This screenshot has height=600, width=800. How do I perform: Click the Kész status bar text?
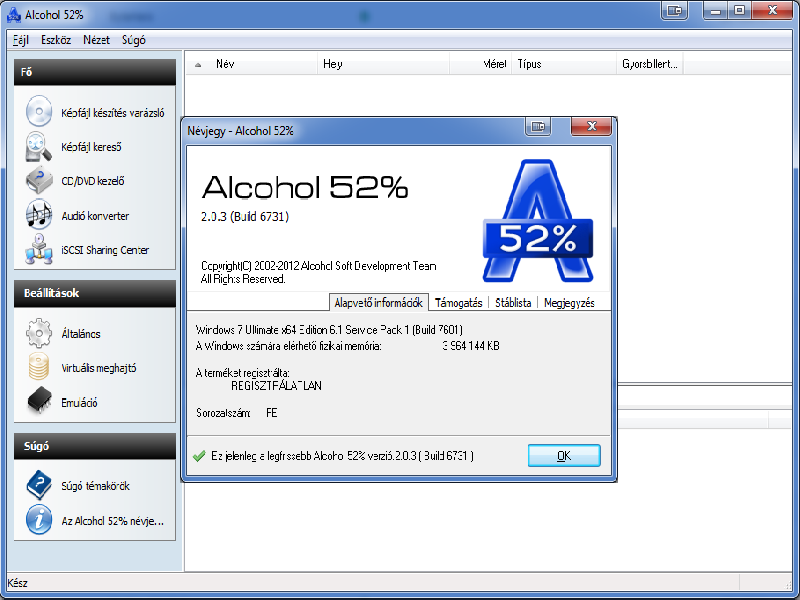(x=18, y=583)
